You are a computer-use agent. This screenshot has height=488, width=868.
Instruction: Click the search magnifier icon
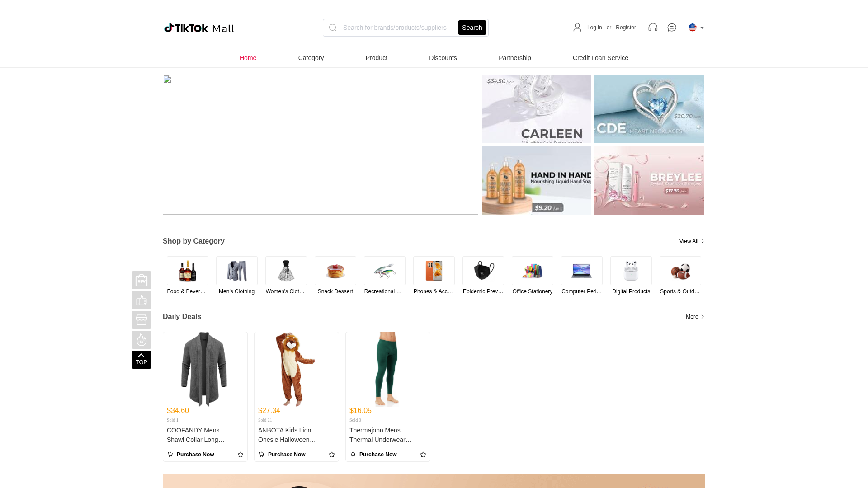click(x=333, y=28)
